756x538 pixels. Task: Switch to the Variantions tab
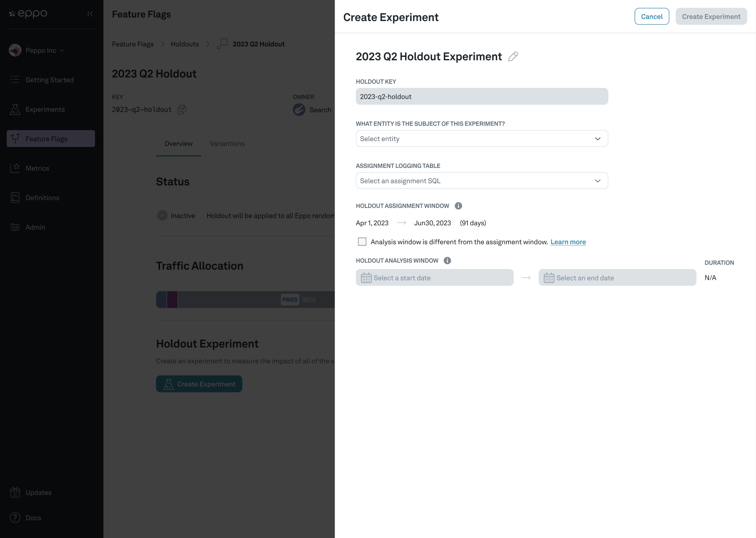227,143
